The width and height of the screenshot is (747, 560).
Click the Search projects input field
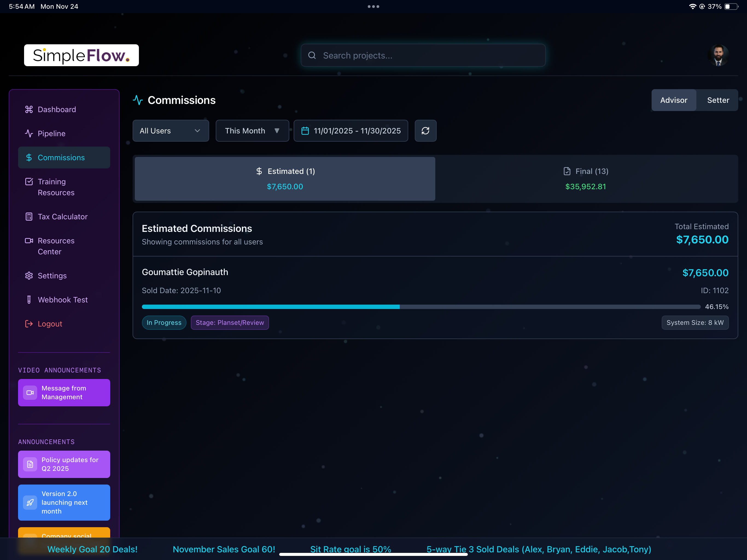click(x=423, y=56)
